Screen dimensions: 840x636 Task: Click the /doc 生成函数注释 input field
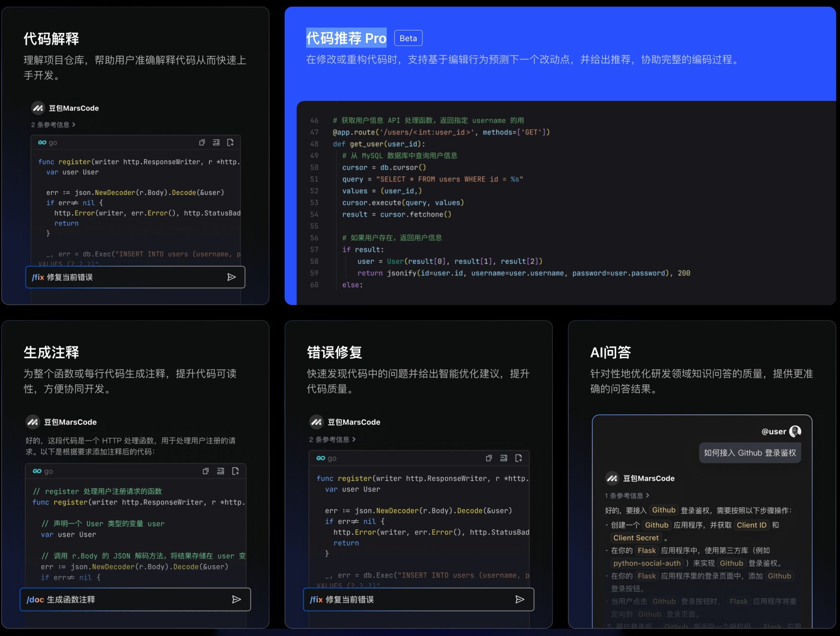(x=123, y=599)
